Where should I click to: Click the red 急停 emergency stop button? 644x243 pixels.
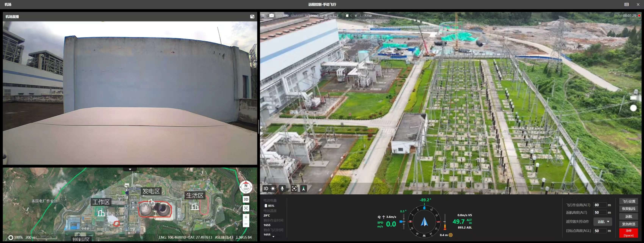point(628,233)
